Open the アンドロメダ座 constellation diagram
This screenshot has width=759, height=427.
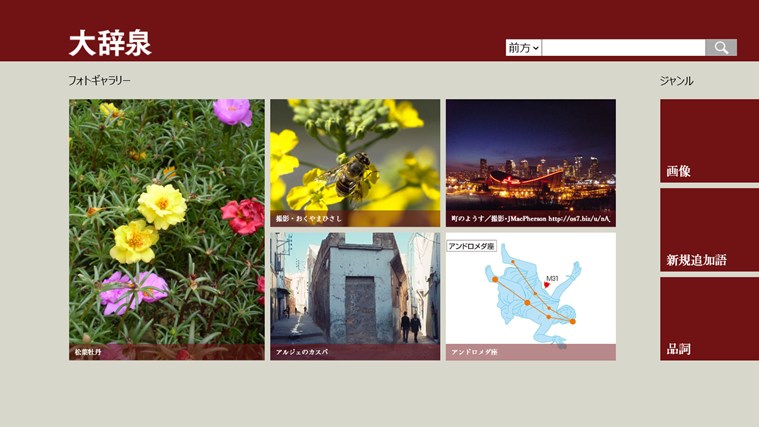[x=531, y=296]
